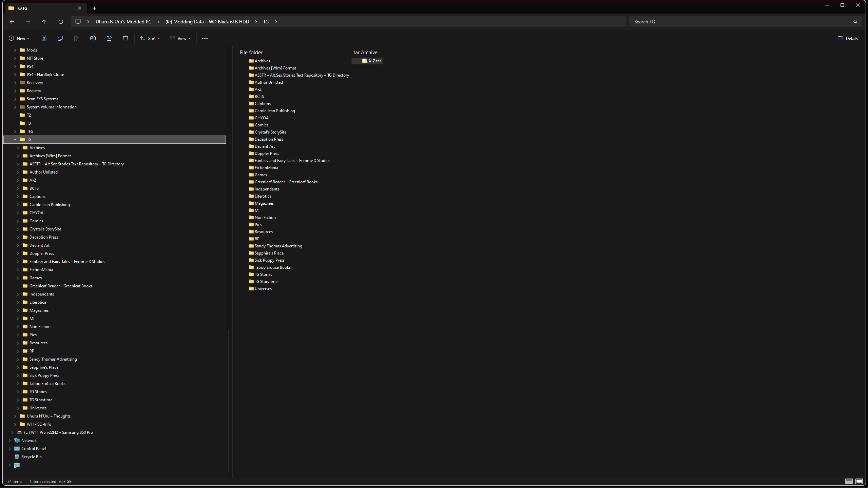The height and width of the screenshot is (488, 868).
Task: Click the Paste icon in toolbar
Action: pyautogui.click(x=77, y=39)
